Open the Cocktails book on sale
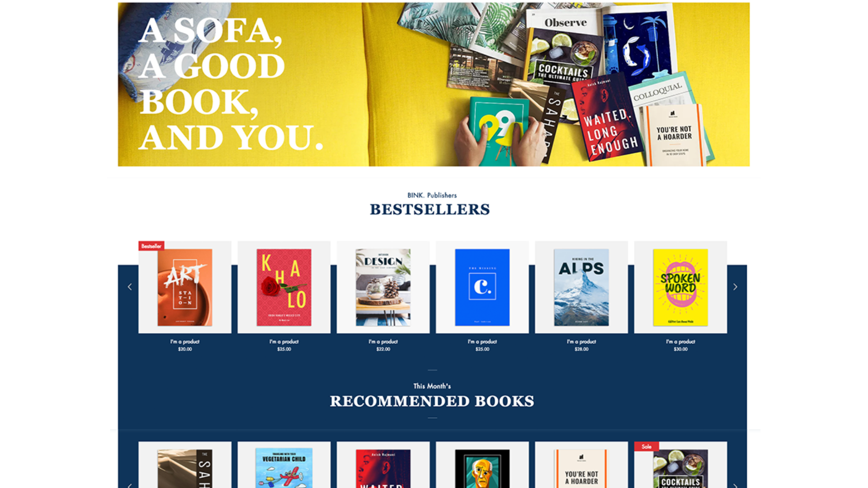The image size is (868, 488). 680,468
